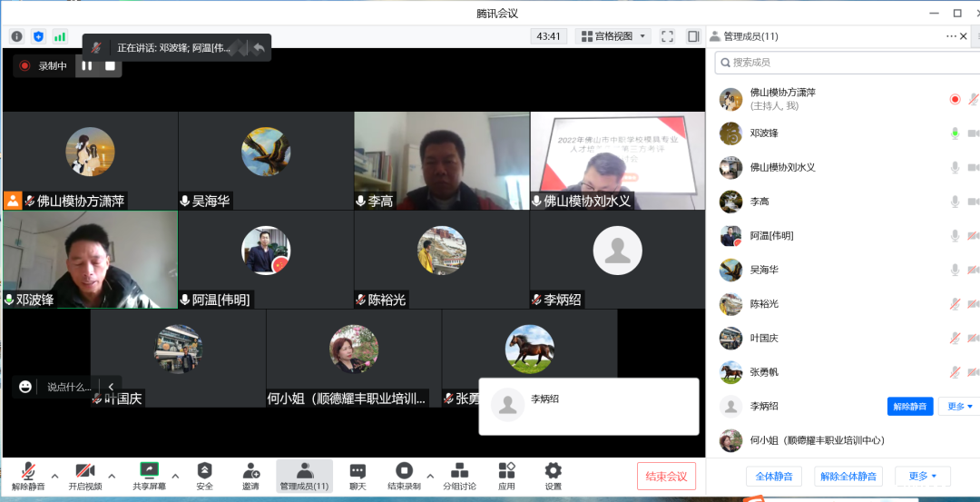
Task: Pause the recording in the 录制中 bar
Action: (x=87, y=65)
